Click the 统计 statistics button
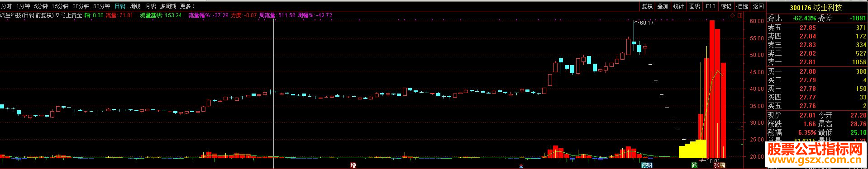The image size is (868, 169). (x=679, y=6)
